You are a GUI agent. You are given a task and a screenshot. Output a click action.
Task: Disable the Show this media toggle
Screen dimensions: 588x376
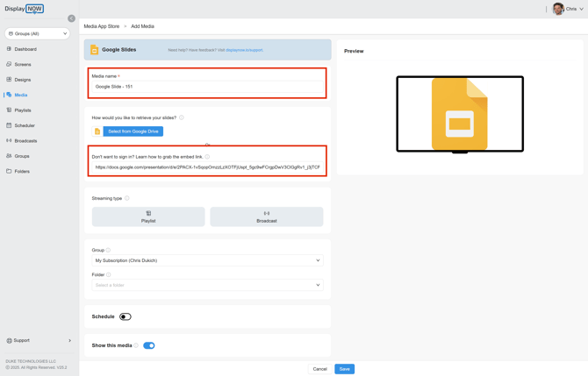click(149, 345)
